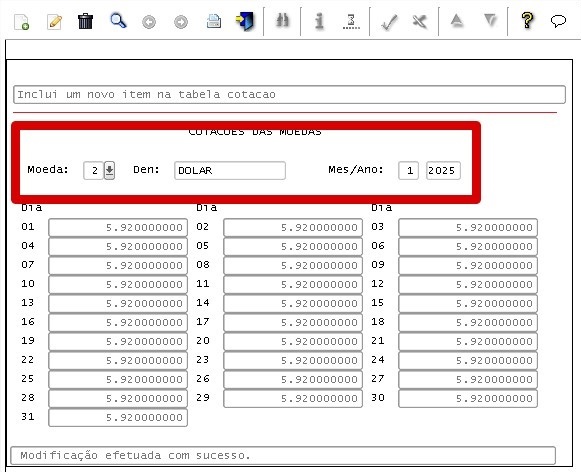Click the next record arrow icon
Viewport: 581px width, 472px height.
(x=181, y=22)
